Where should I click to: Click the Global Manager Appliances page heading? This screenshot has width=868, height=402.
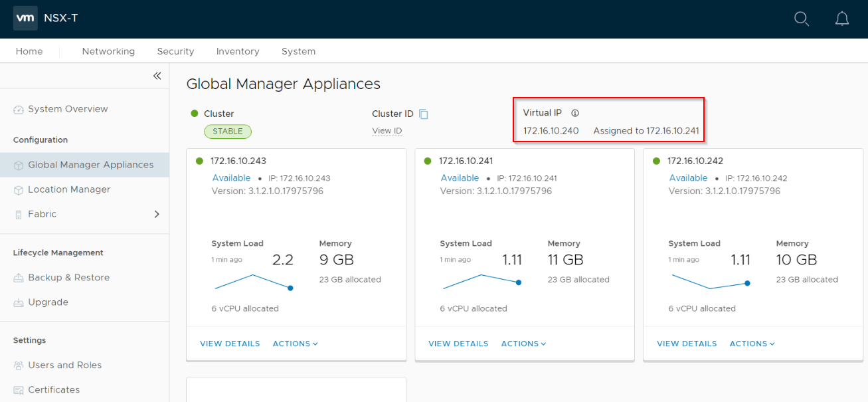coord(284,84)
